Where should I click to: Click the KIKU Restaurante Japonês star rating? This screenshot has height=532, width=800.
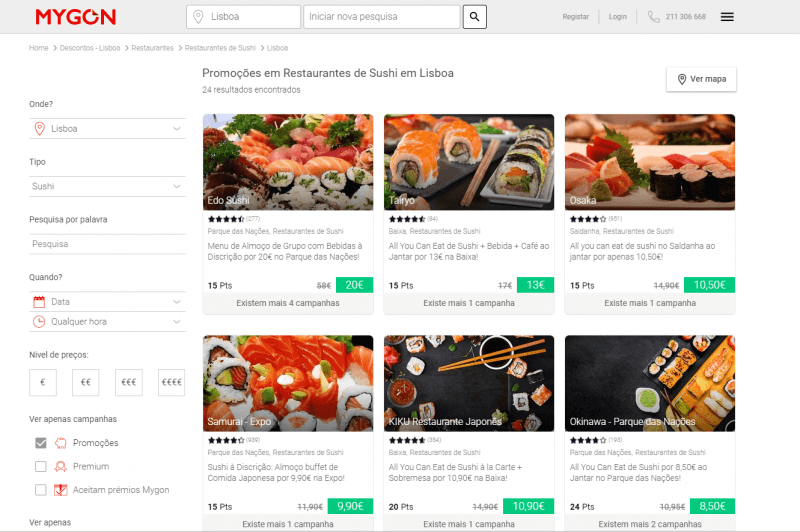(x=407, y=440)
